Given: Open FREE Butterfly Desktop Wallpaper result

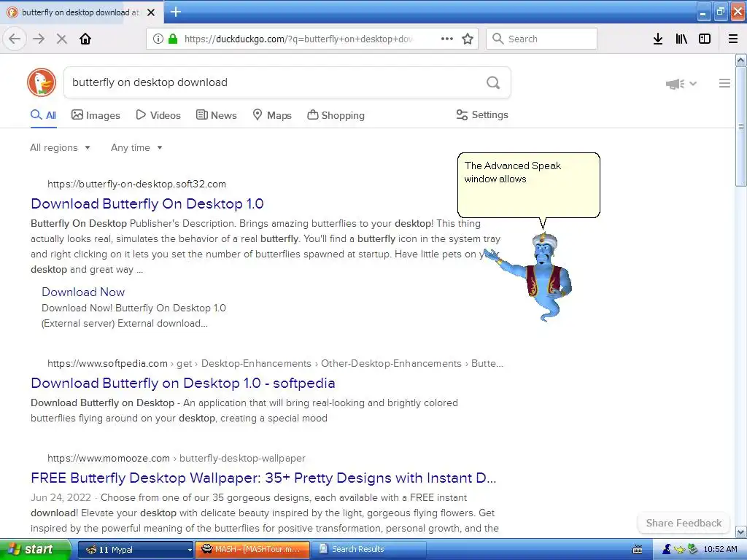Looking at the screenshot, I should point(263,478).
